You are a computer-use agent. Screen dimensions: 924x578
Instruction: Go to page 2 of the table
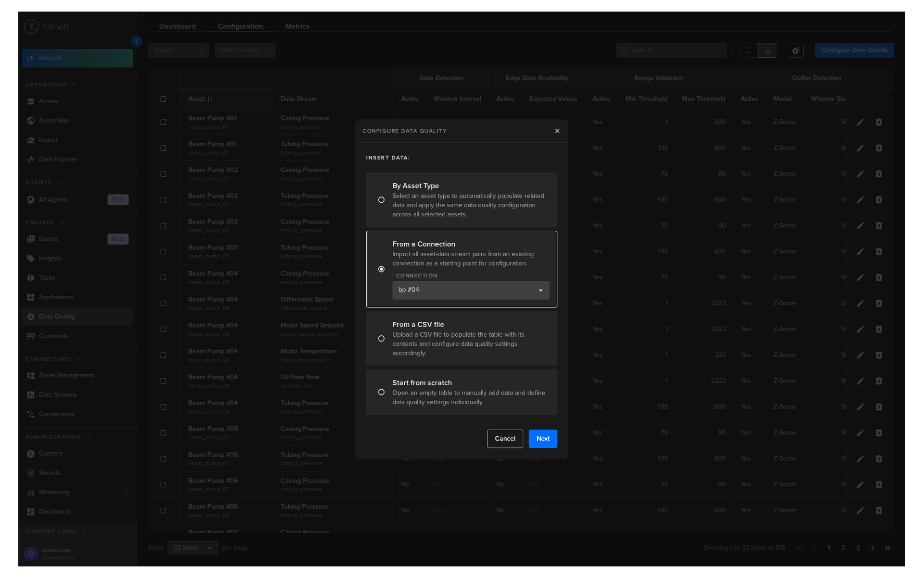pos(843,548)
